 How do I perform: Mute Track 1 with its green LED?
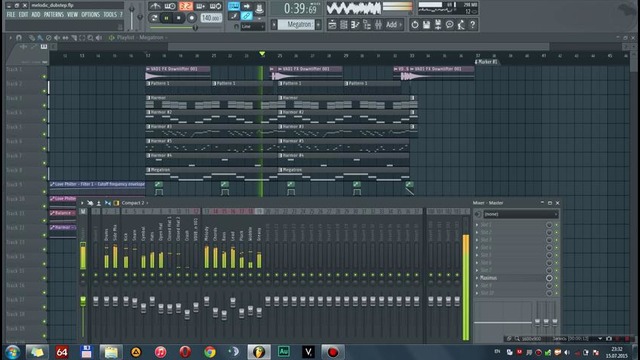point(44,76)
